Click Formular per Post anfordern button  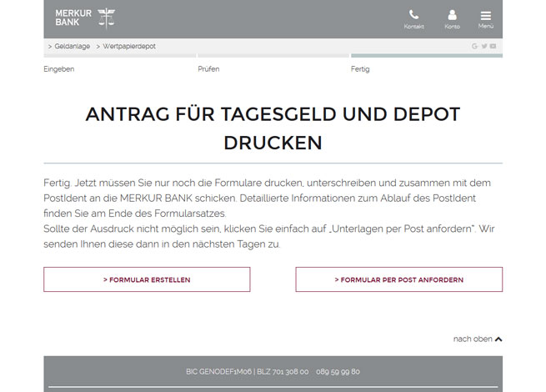coord(399,279)
